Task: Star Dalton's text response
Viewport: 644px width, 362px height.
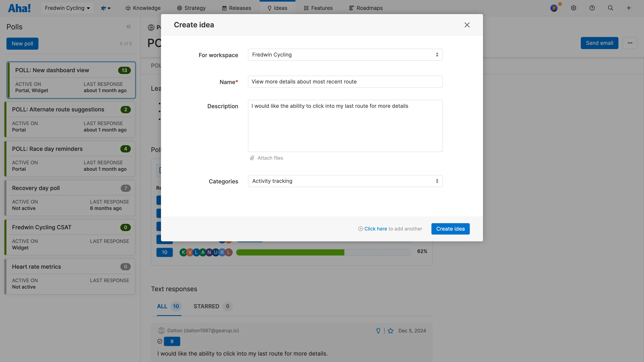Action: 391,330
